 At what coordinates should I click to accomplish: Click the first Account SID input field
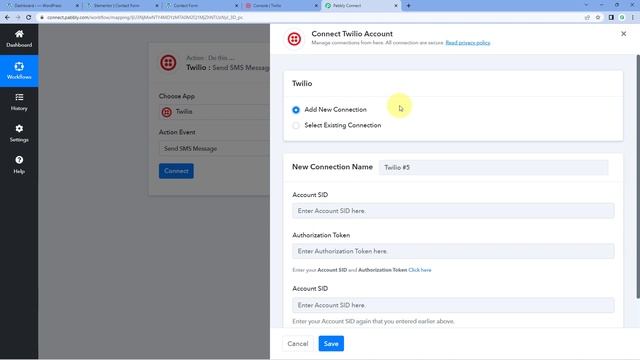point(453,211)
